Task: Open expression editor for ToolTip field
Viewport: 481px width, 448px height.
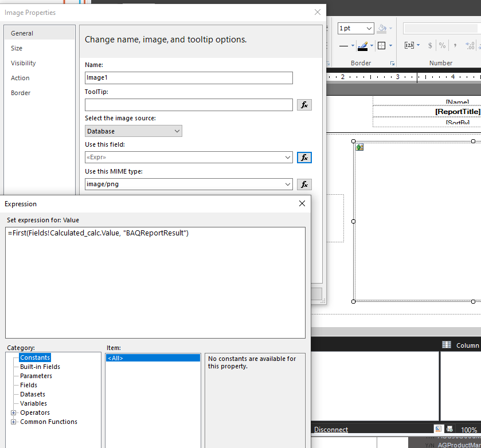Action: [304, 105]
